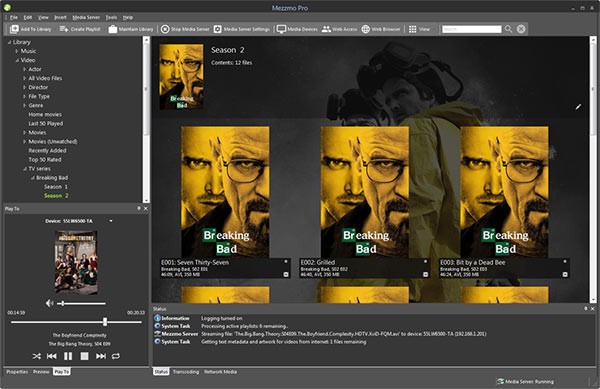Image resolution: width=600 pixels, height=389 pixels.
Task: Open Media Devices window
Action: [297, 29]
